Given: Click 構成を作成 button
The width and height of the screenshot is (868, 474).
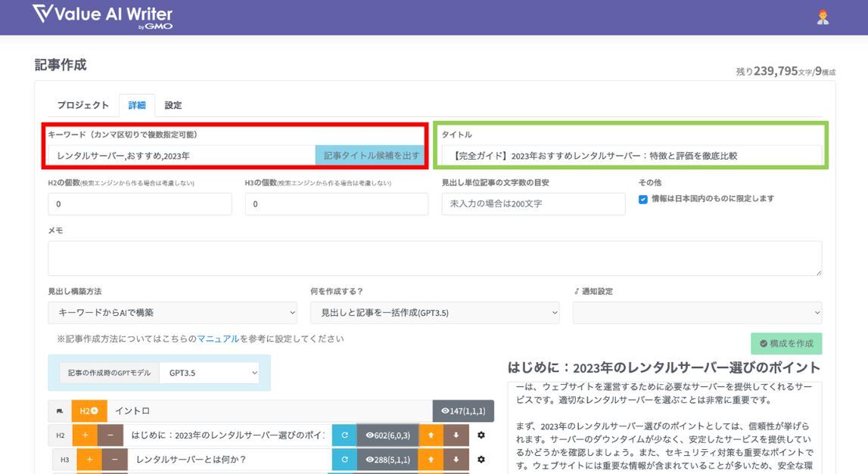Looking at the screenshot, I should point(786,343).
